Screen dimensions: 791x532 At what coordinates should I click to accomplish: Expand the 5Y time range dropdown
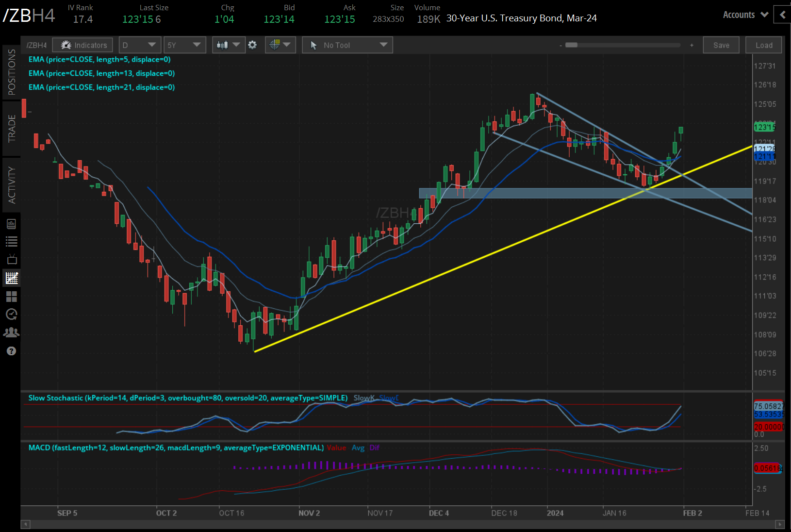click(184, 45)
